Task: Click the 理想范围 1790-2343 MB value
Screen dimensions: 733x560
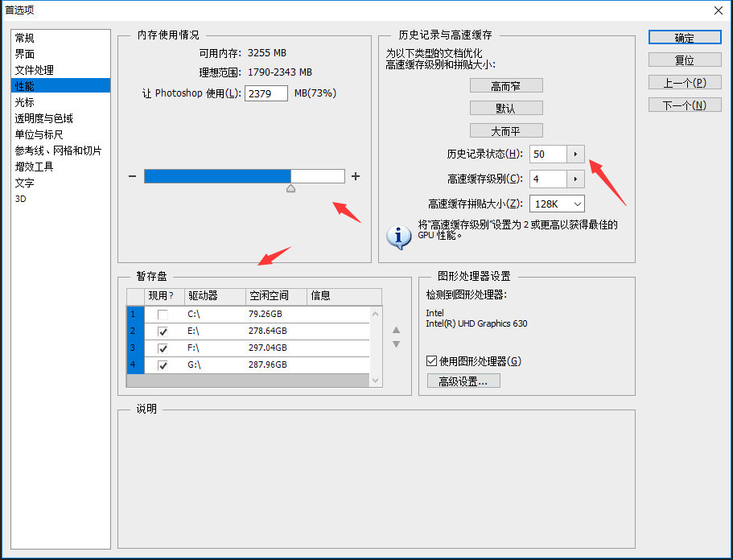Action: tap(279, 72)
